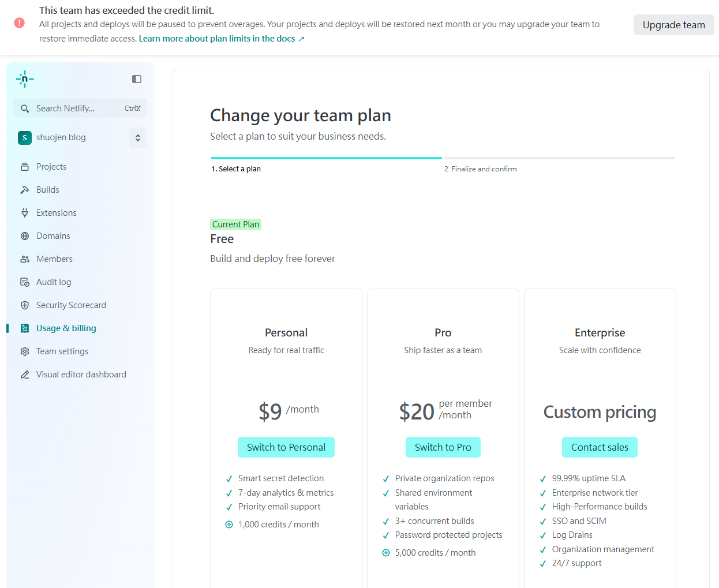Image resolution: width=719 pixels, height=588 pixels.
Task: Collapse the sidebar with the panel icon
Action: (137, 79)
